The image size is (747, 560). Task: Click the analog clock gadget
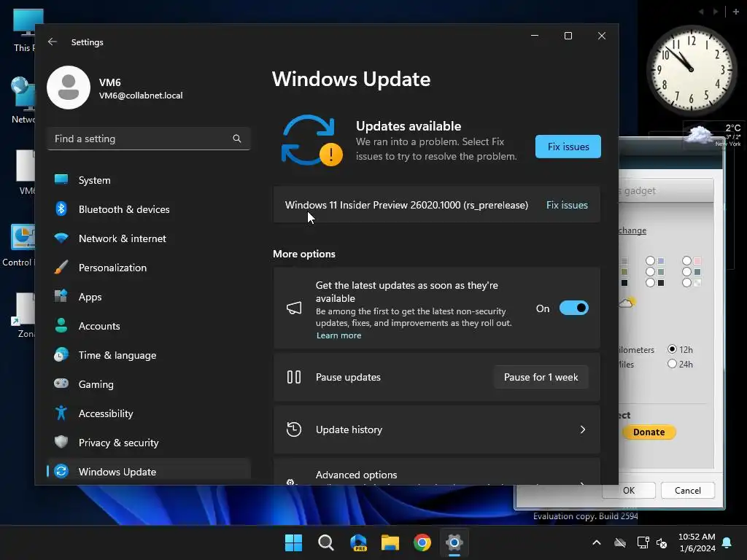coord(692,70)
